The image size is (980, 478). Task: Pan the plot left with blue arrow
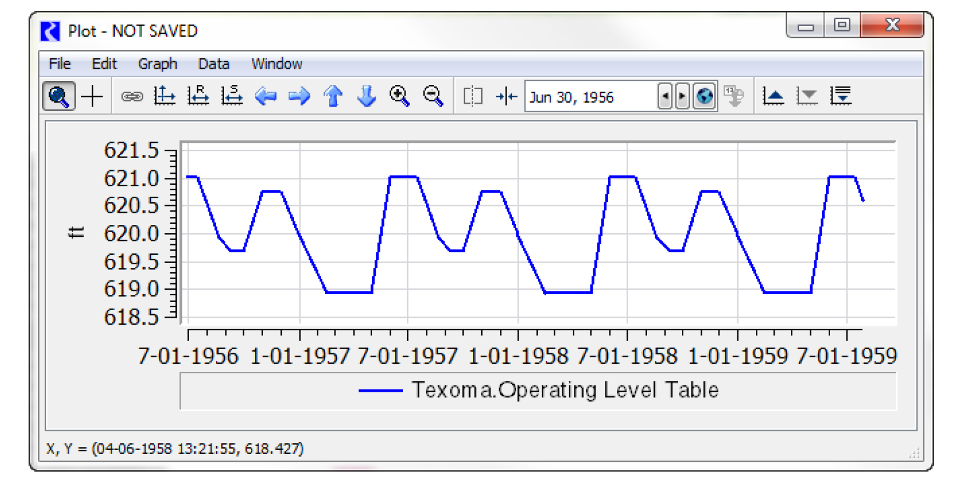[x=266, y=96]
